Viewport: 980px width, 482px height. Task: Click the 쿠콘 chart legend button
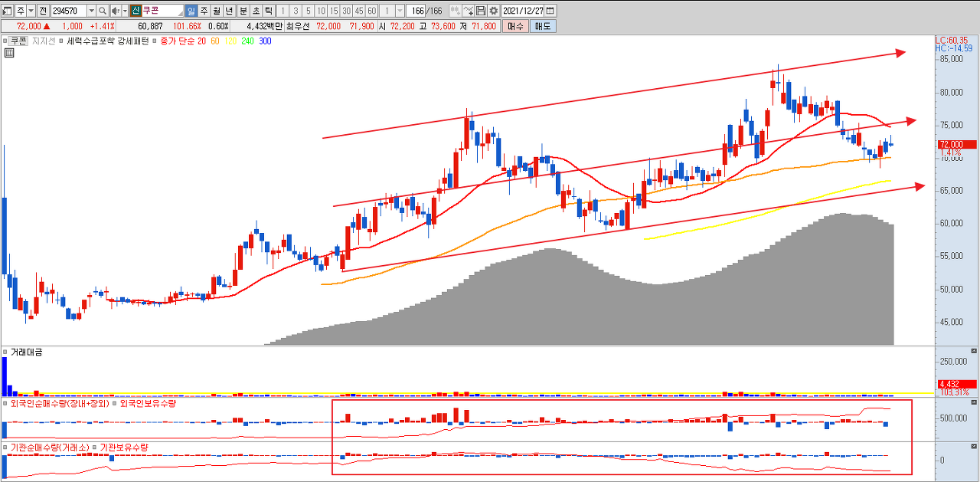tap(18, 41)
